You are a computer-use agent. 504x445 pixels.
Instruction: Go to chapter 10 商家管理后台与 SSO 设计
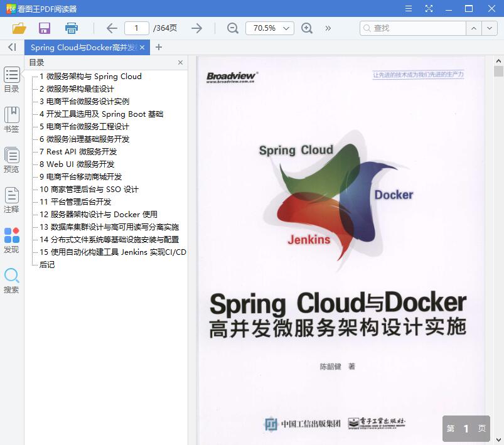pos(89,189)
